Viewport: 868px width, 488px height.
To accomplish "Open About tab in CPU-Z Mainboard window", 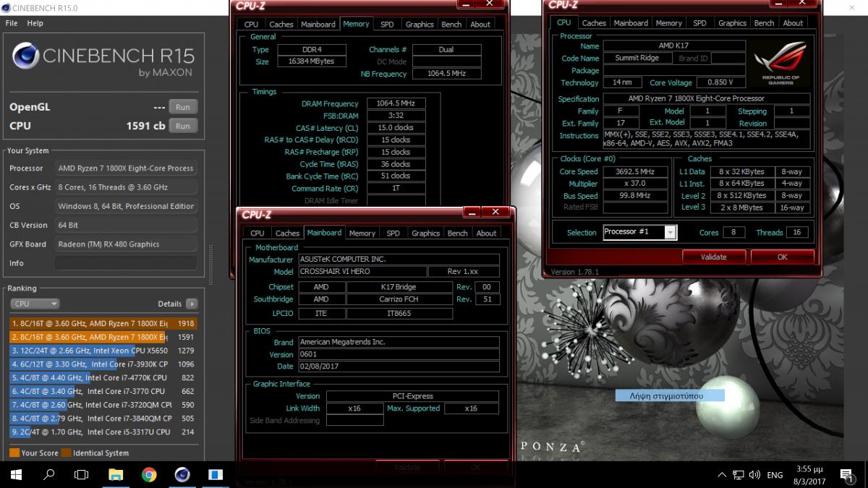I will 486,233.
